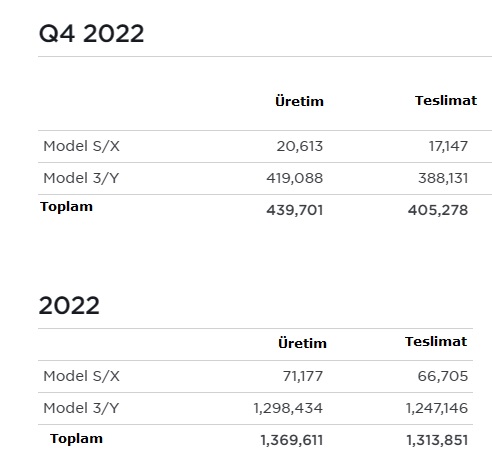The height and width of the screenshot is (466, 492).
Task: Select the Teslimat header in Q4 2022 table
Action: (x=446, y=101)
